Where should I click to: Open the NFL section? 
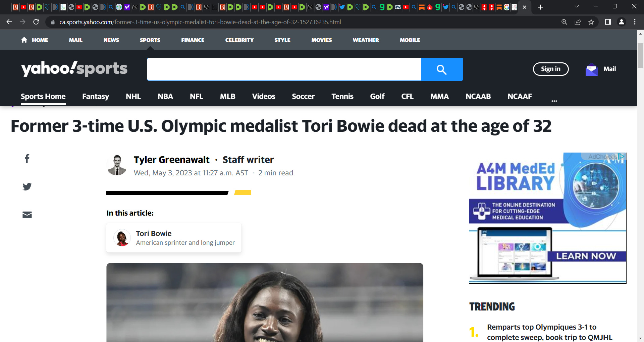pyautogui.click(x=197, y=97)
